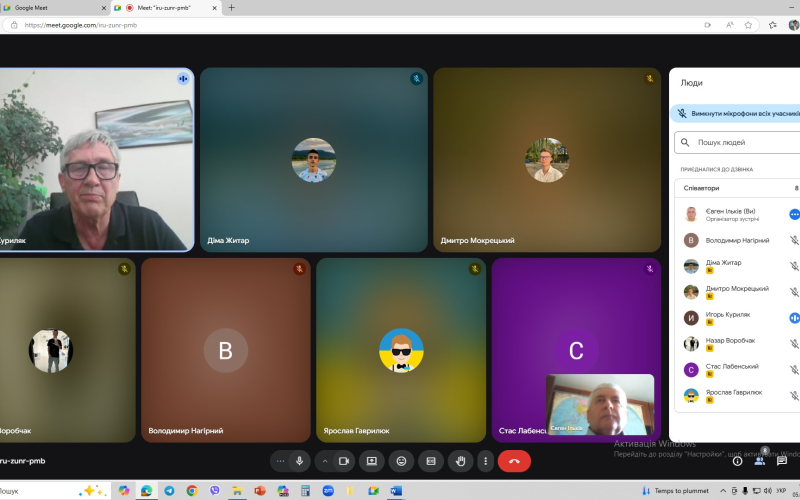800x500 pixels.
Task: Open Viber from the taskbar
Action: (x=215, y=491)
